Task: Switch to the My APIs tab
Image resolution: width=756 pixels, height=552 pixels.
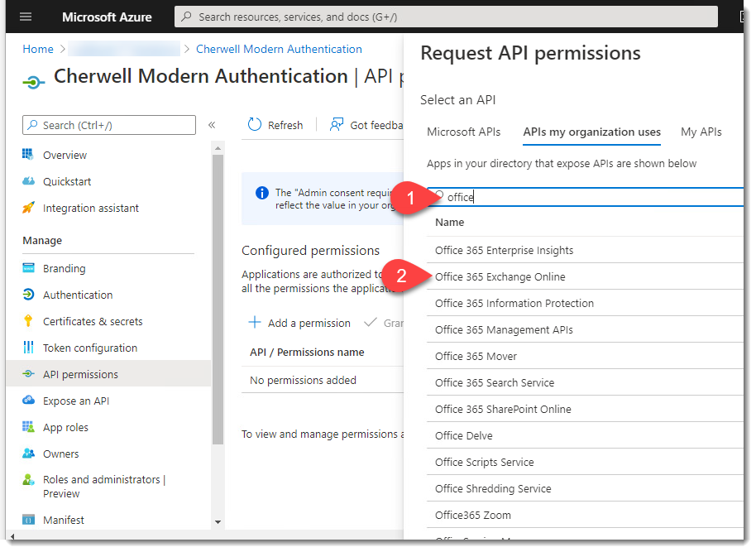Action: click(x=701, y=132)
